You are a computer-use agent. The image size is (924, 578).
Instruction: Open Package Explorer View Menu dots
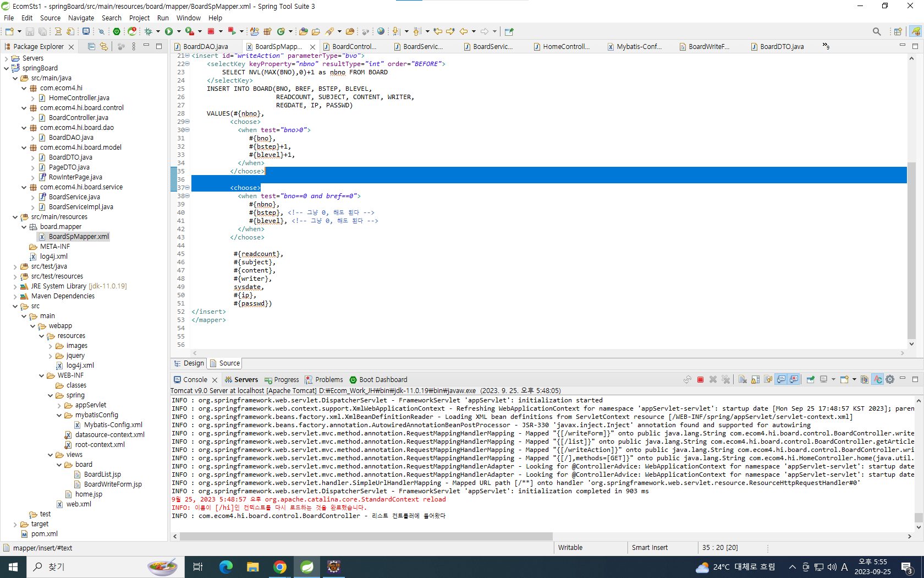click(134, 47)
